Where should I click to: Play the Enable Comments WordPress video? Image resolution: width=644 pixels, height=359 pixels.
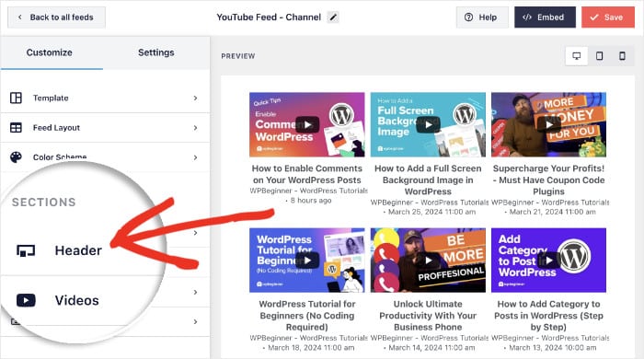coord(306,125)
